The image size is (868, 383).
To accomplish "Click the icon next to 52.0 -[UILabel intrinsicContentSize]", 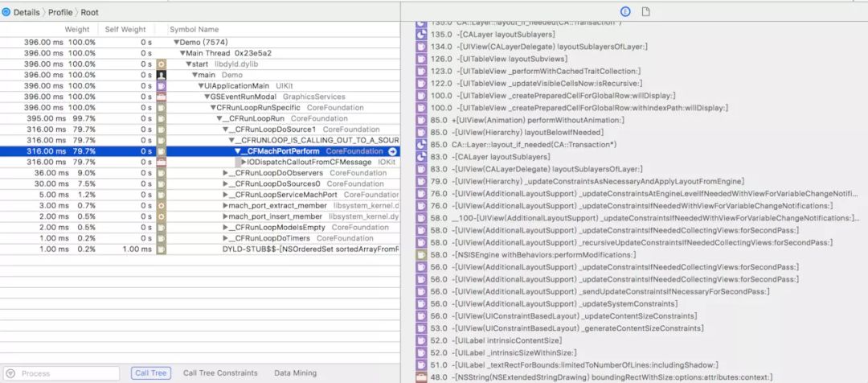I will pyautogui.click(x=420, y=340).
